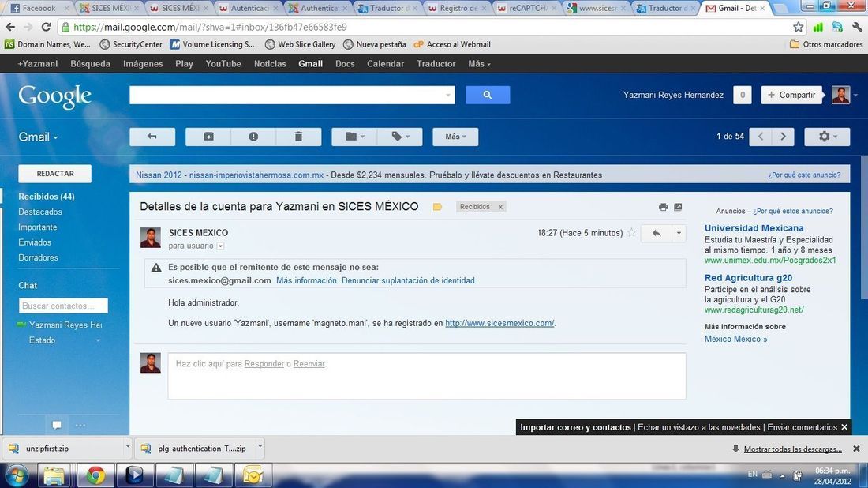The width and height of the screenshot is (868, 488).
Task: Click the blue search button
Action: 488,95
